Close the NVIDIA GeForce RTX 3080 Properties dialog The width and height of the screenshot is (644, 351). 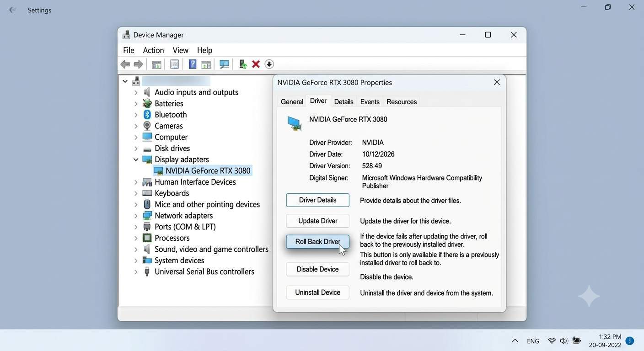click(x=497, y=82)
